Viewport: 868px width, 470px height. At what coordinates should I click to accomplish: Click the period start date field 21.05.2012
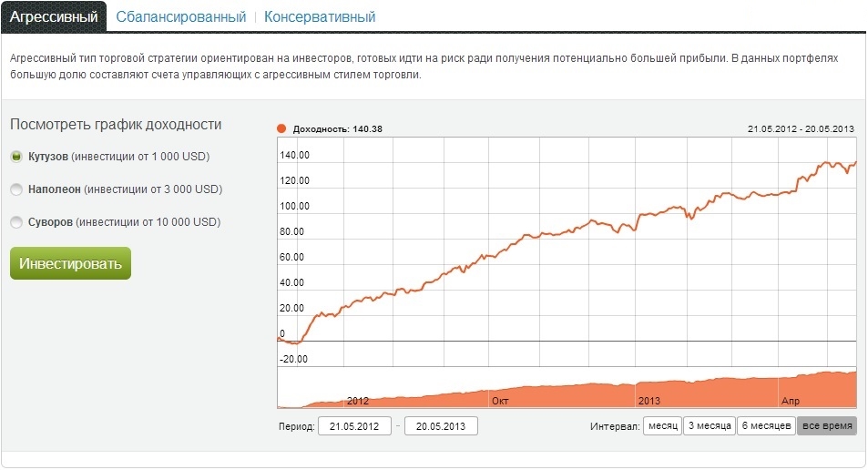click(354, 426)
